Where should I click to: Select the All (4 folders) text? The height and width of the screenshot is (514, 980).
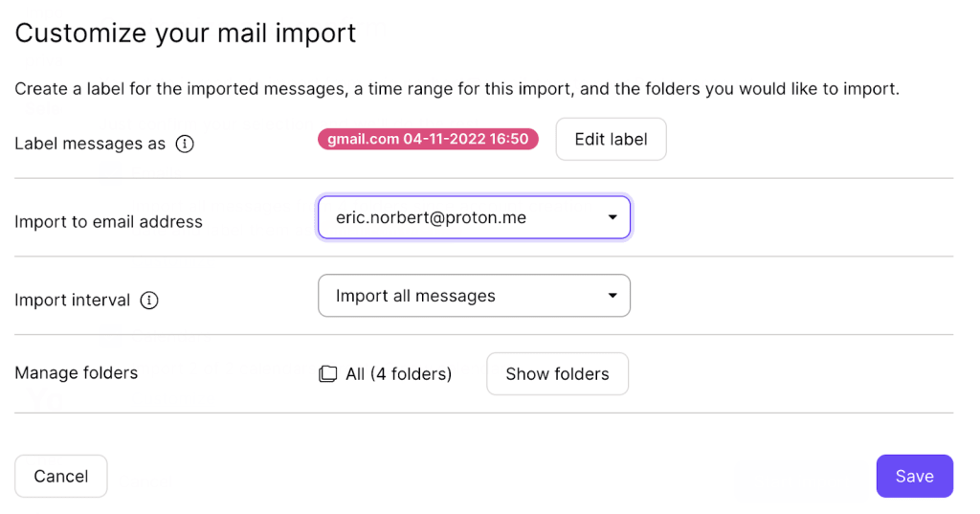pyautogui.click(x=398, y=374)
